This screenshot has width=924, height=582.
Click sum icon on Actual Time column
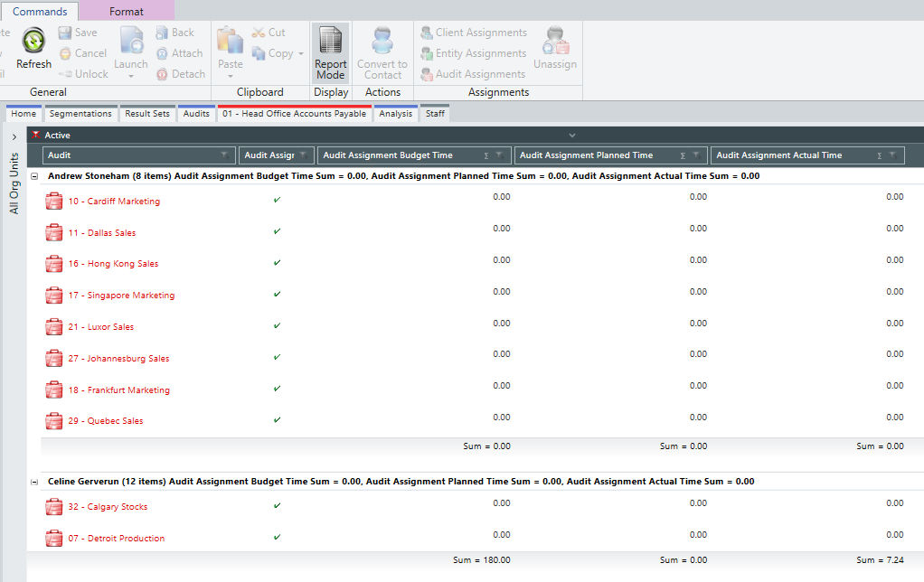pos(879,155)
